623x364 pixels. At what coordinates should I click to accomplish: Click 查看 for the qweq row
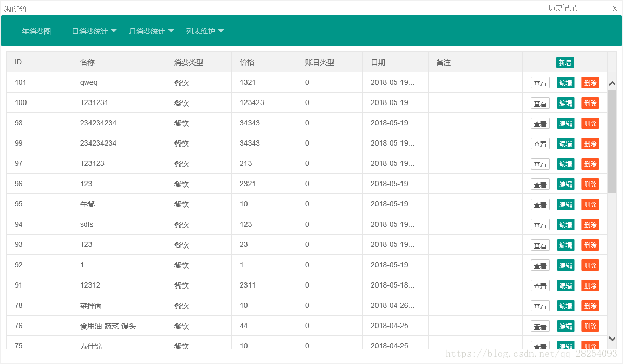(x=540, y=83)
